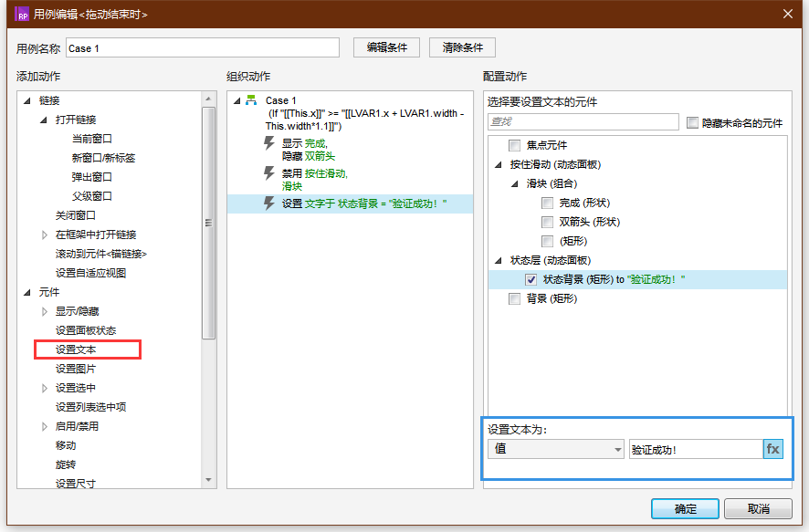Click scroll up arrow in 添加动作 list
809x532 pixels.
tap(208, 99)
